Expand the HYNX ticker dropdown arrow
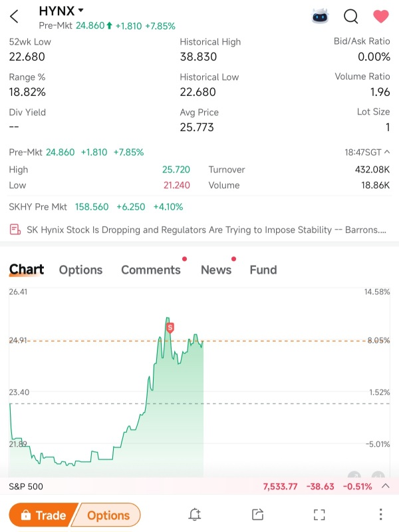399x532 pixels. point(80,11)
